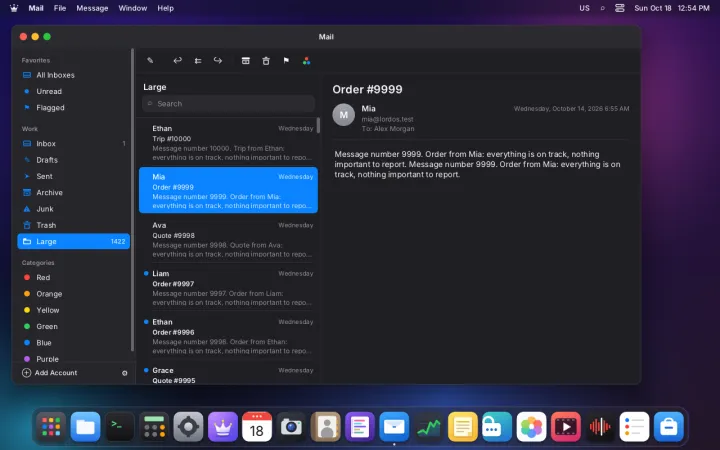Open Files app in the dock
This screenshot has width=720, height=450.
point(85,427)
